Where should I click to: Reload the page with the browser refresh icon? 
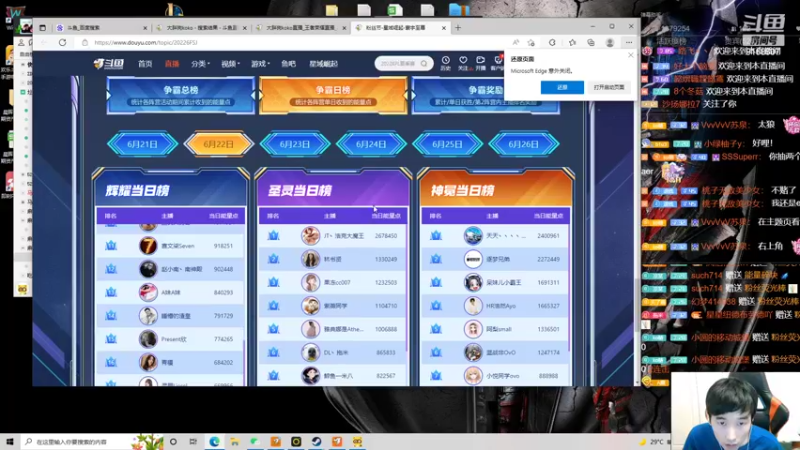pyautogui.click(x=62, y=42)
